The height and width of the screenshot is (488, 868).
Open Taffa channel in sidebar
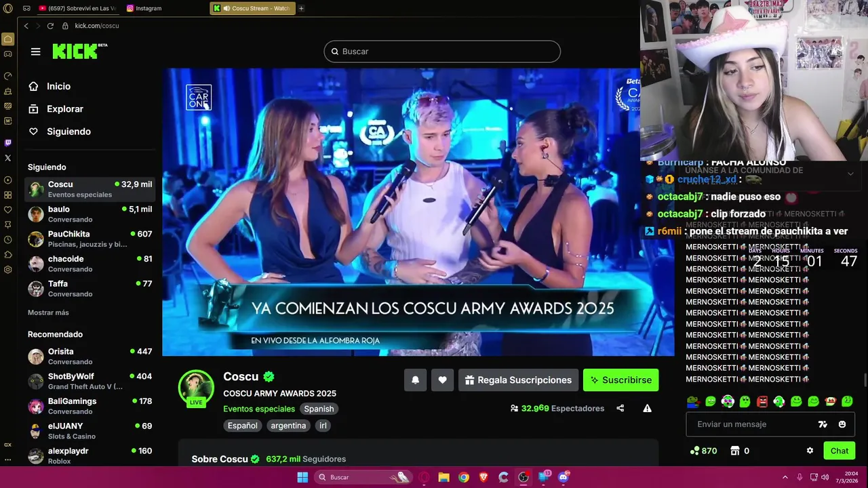[90, 289]
